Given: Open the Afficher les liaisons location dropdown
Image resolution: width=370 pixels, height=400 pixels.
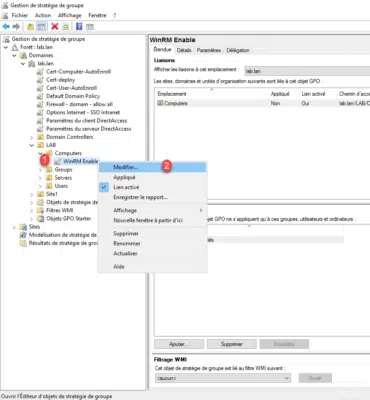Looking at the screenshot, I should [x=307, y=71].
